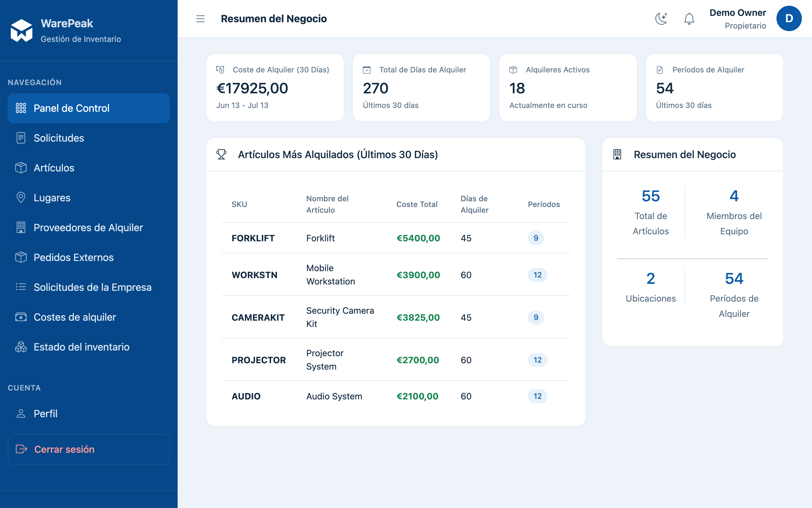The image size is (812, 508).
Task: Go to Solicitudes page
Action: tap(88, 138)
